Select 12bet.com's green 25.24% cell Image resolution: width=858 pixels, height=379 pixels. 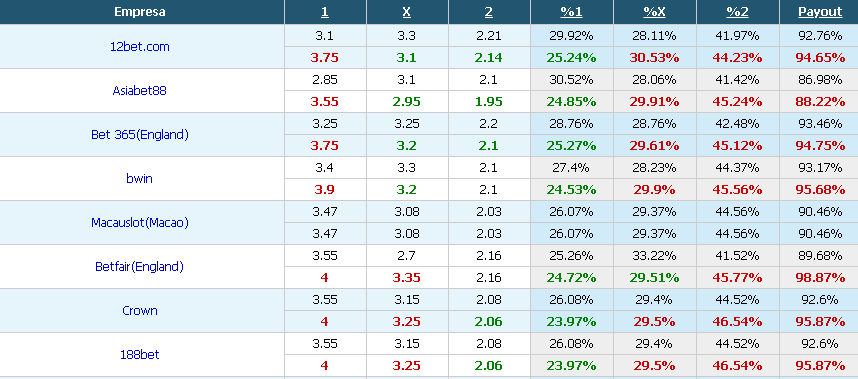[571, 58]
